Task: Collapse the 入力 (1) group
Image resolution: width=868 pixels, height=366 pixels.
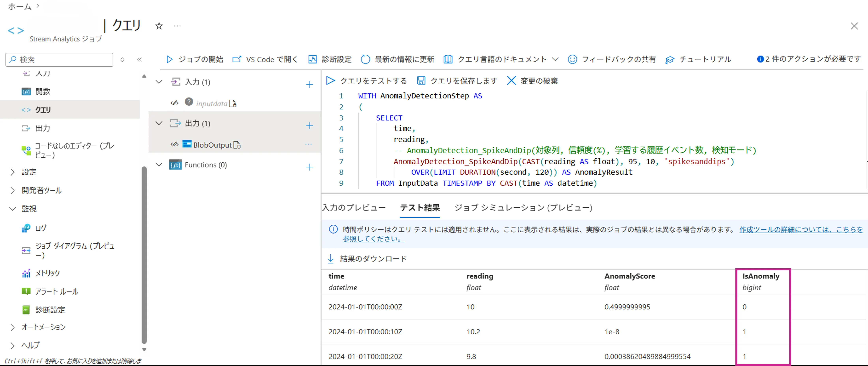Action: [x=159, y=82]
